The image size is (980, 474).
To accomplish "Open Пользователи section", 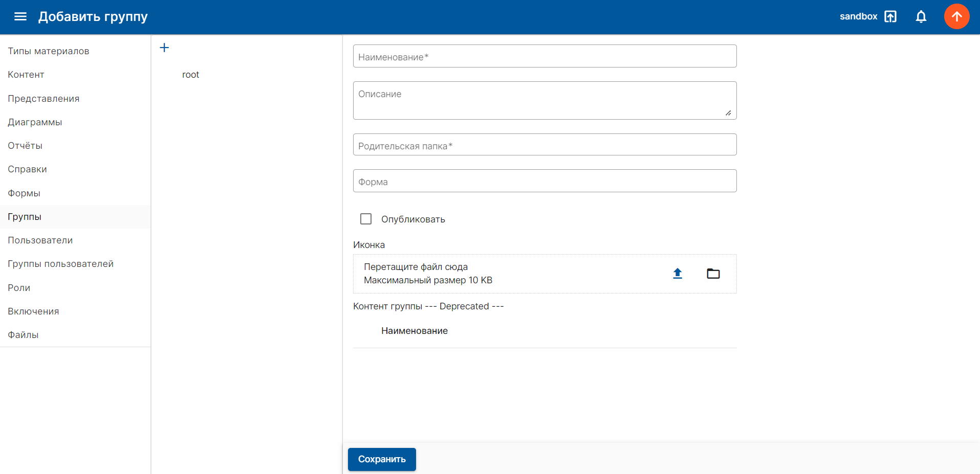I will 75,240.
